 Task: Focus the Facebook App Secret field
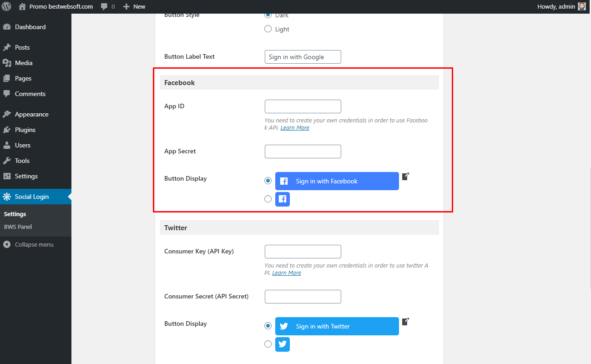[x=303, y=152]
